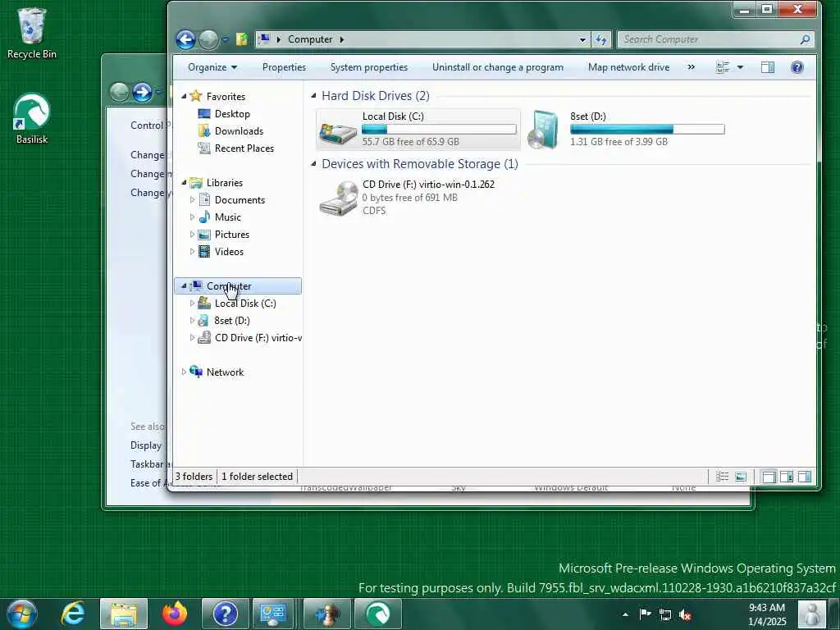This screenshot has height=630, width=840.
Task: Click the 8set (D:) usage bar
Action: point(647,129)
